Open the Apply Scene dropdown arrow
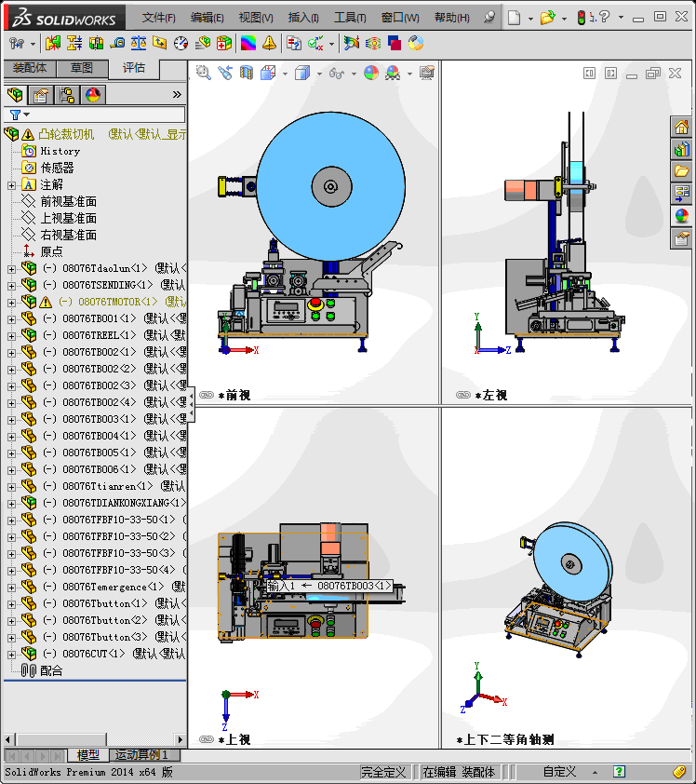This screenshot has width=696, height=784. pyautogui.click(x=409, y=74)
